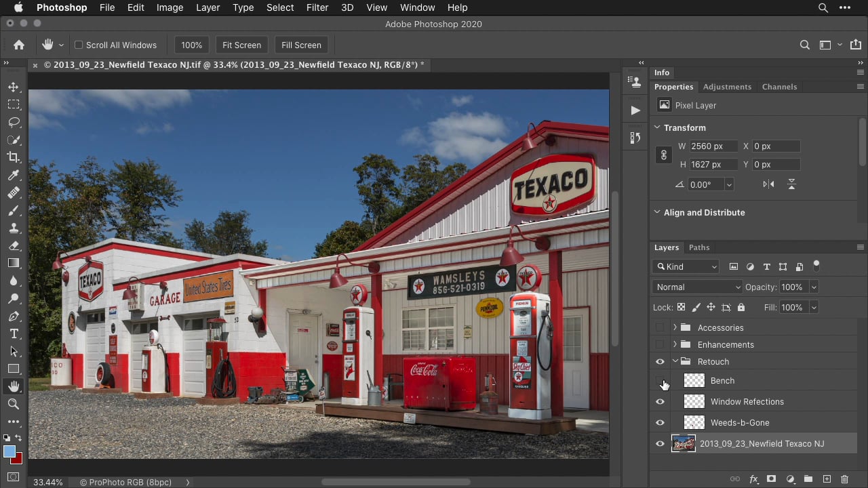Filter layers by type layer icon
The width and height of the screenshot is (868, 488).
point(766,266)
